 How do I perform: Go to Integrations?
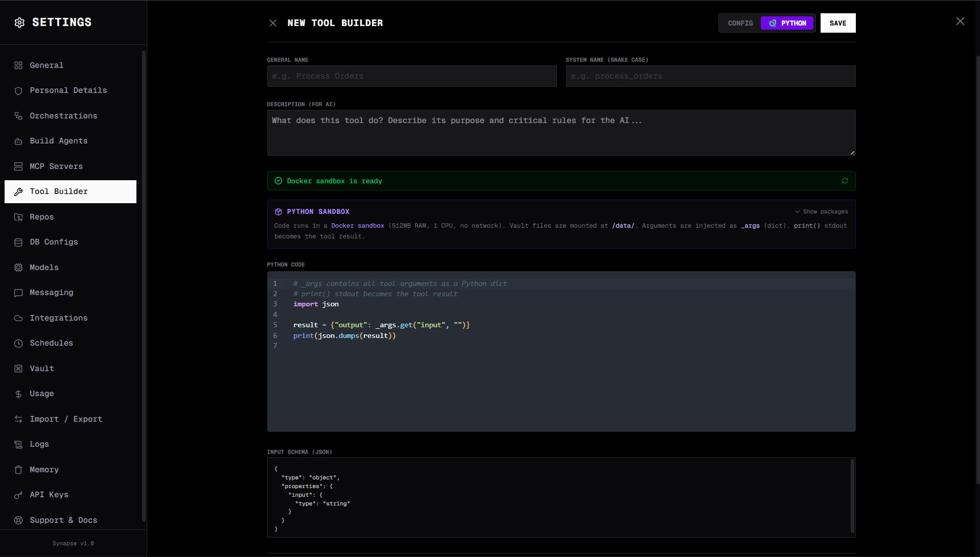pyautogui.click(x=71, y=318)
